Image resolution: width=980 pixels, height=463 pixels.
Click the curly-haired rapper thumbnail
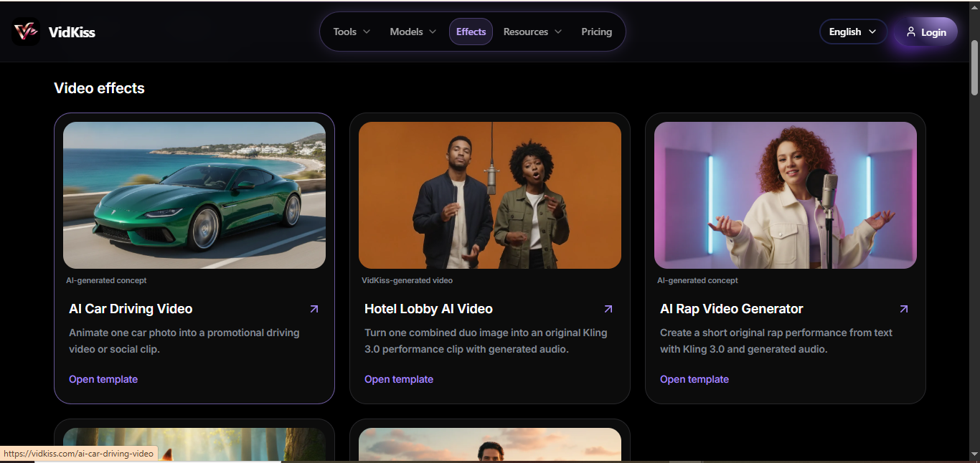pyautogui.click(x=786, y=195)
